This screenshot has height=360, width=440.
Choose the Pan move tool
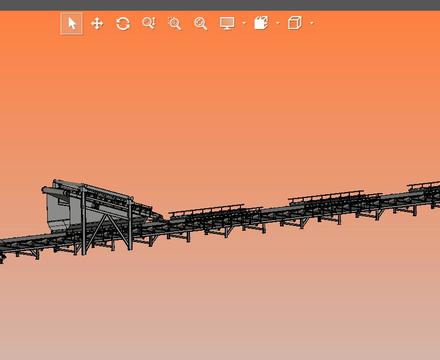[97, 24]
